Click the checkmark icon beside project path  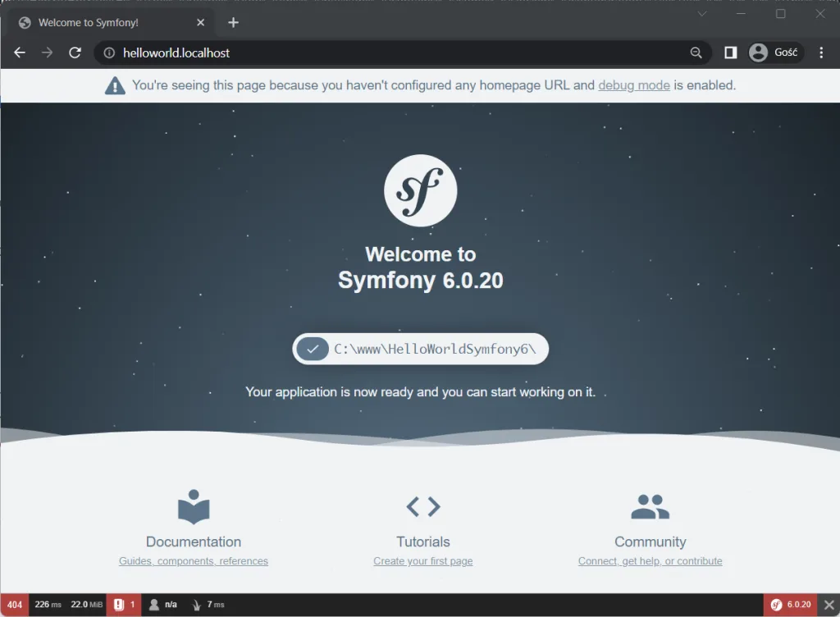(x=313, y=350)
